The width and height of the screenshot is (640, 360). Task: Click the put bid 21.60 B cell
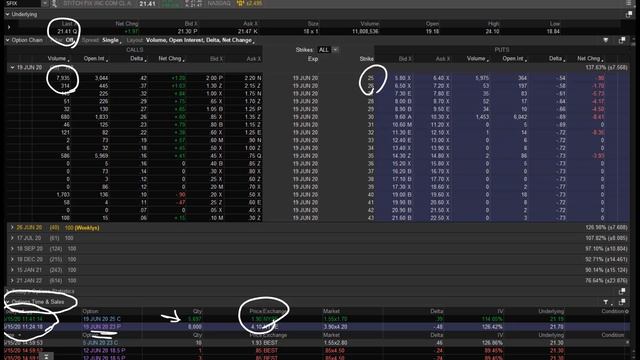(x=403, y=218)
